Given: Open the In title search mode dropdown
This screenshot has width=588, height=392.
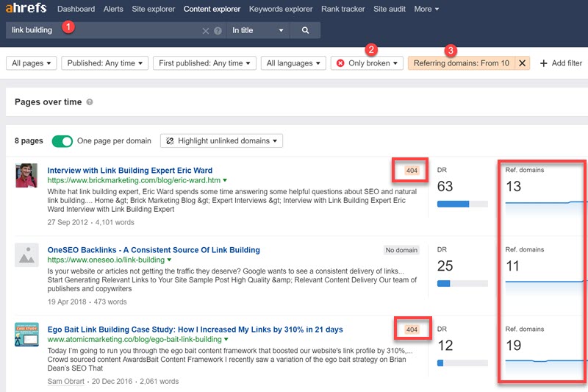Looking at the screenshot, I should point(258,30).
